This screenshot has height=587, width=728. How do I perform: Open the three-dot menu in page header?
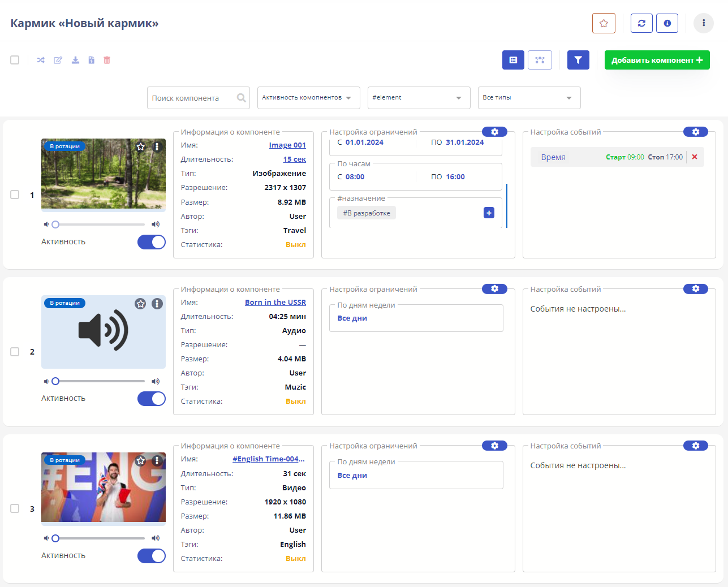704,23
